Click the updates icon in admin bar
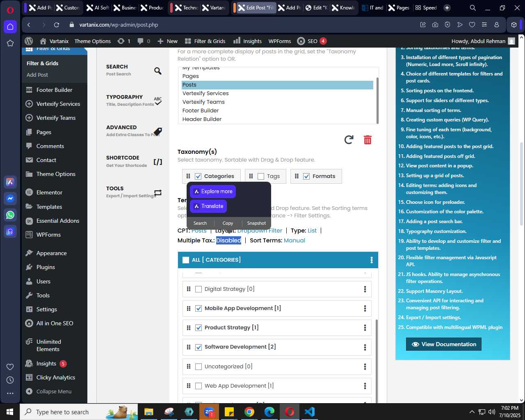 coord(123,41)
